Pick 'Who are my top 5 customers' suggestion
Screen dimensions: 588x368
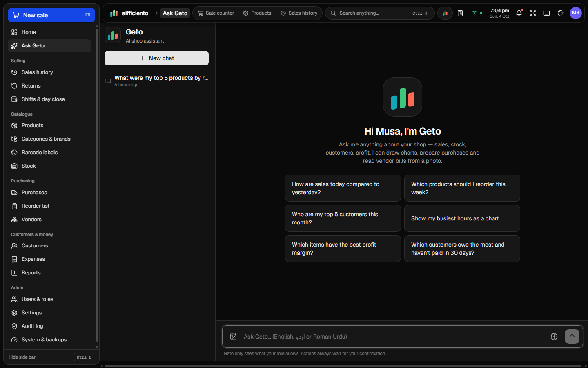click(343, 218)
